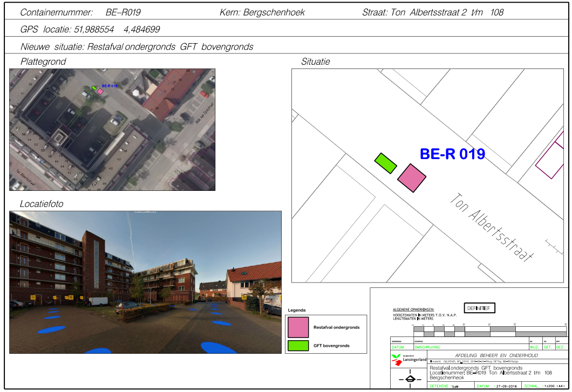
Task: Click the north arrow symbol in title block
Action: 410,378
